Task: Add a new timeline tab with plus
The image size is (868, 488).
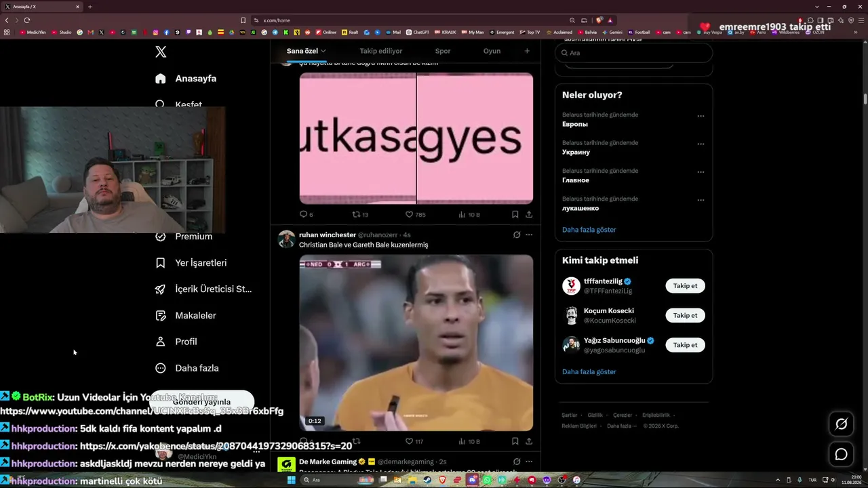Action: point(527,51)
